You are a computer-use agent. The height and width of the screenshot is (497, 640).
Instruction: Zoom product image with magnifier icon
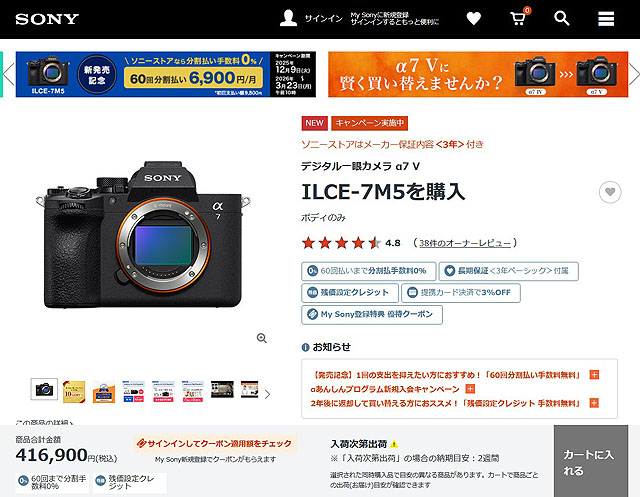pyautogui.click(x=262, y=338)
